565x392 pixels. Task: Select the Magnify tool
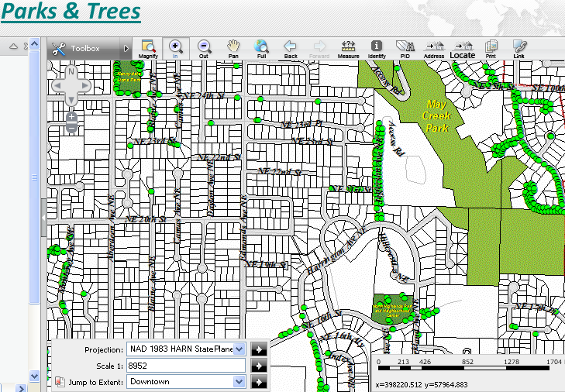pos(147,48)
